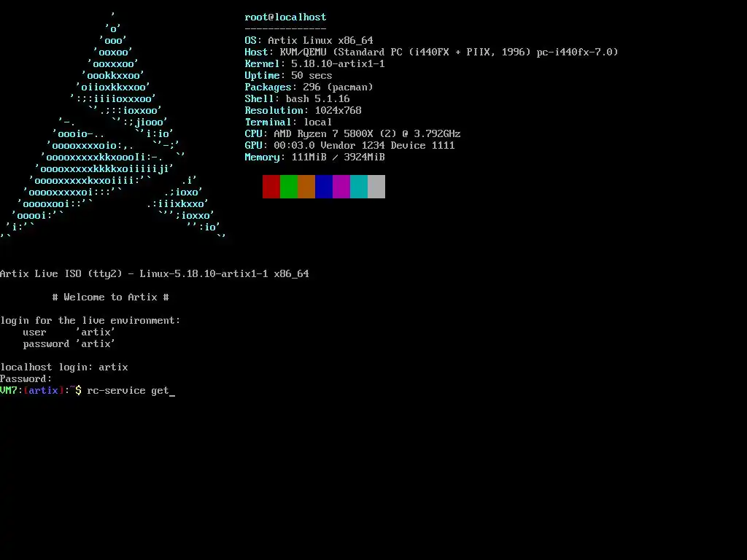Click the magenta color block
The width and height of the screenshot is (747, 560).
[341, 187]
